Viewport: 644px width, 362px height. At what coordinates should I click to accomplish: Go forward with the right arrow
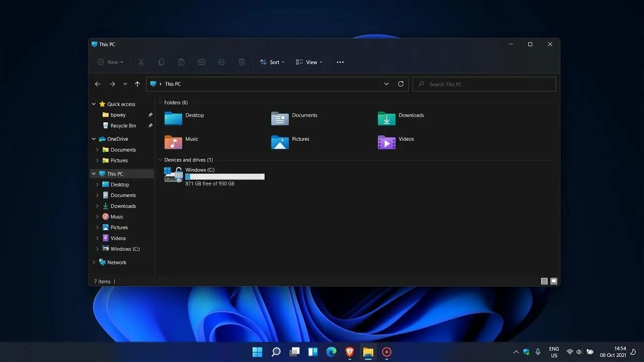(x=112, y=84)
